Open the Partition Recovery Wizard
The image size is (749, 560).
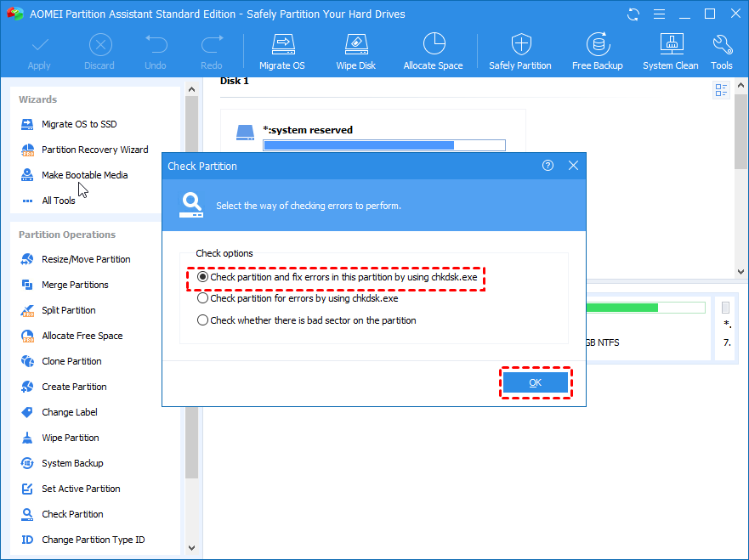point(84,150)
